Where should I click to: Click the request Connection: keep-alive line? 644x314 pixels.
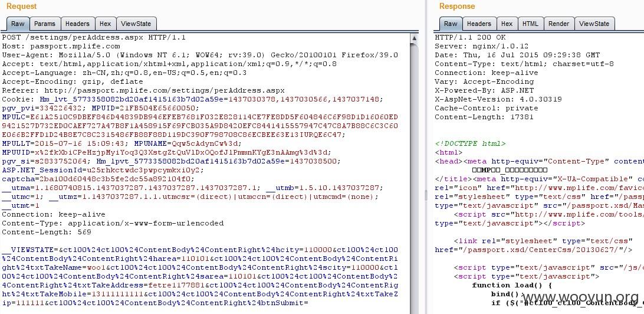coord(54,214)
